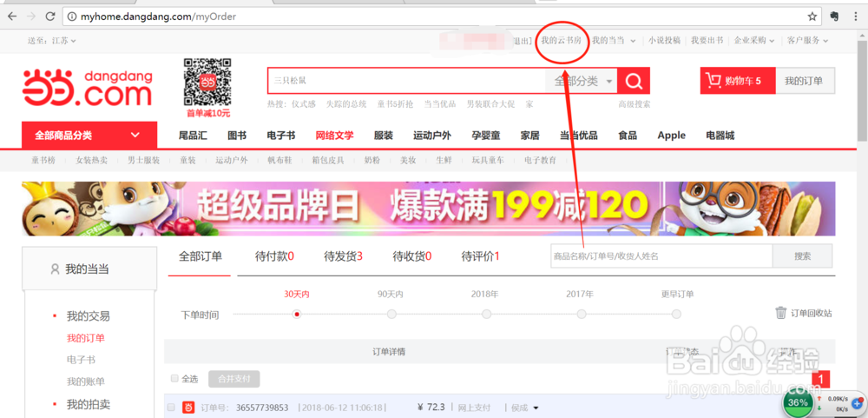This screenshot has height=418, width=868.
Task: Click the 合并支付 button
Action: [234, 379]
